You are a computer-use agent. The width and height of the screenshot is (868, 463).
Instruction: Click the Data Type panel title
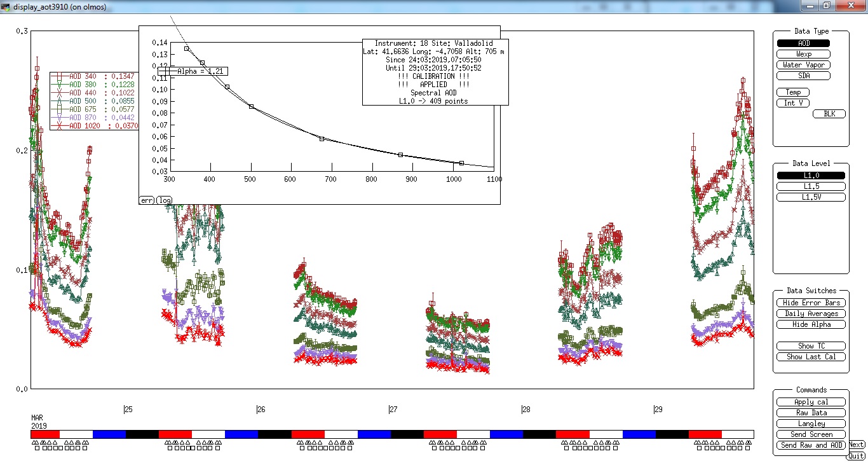[811, 31]
